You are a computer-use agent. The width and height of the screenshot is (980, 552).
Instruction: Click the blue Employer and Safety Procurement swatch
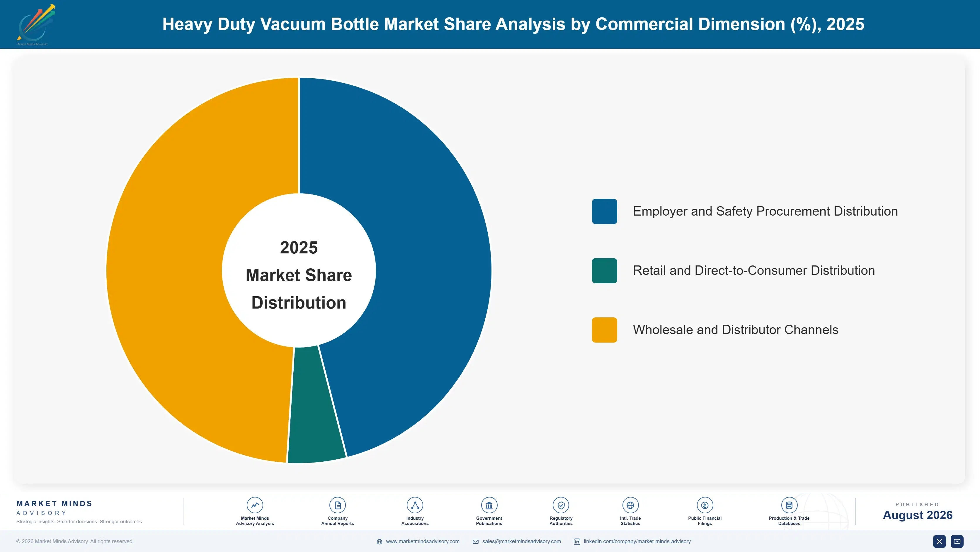[605, 211]
